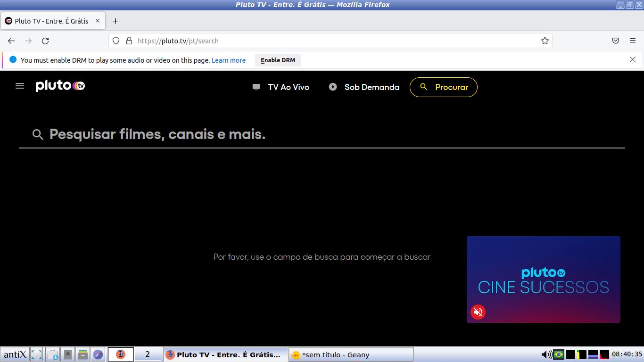The height and width of the screenshot is (362, 644).
Task: Reload the current page
Action: tap(45, 41)
